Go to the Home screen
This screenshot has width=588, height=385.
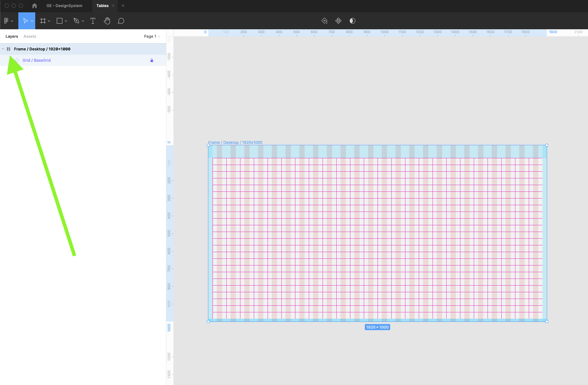click(x=35, y=6)
